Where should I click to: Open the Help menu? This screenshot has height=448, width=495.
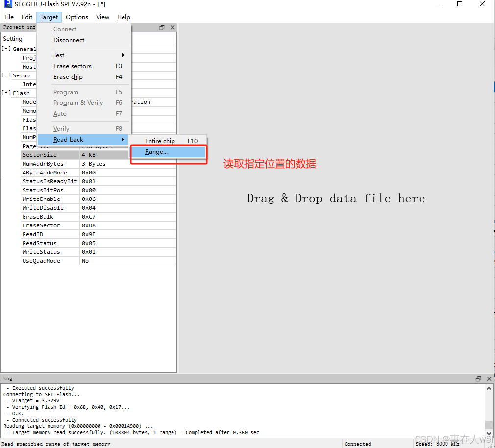coord(124,17)
